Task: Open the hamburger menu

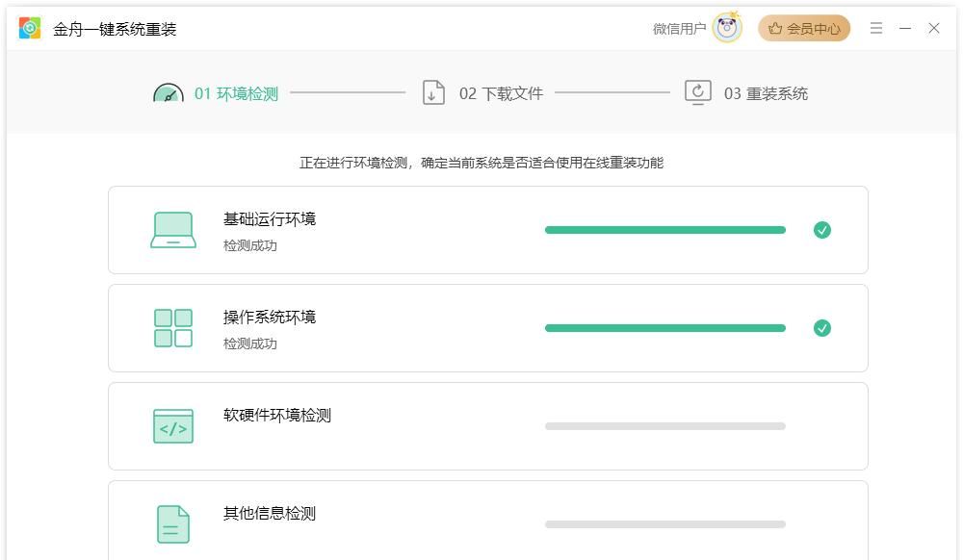Action: click(x=875, y=28)
